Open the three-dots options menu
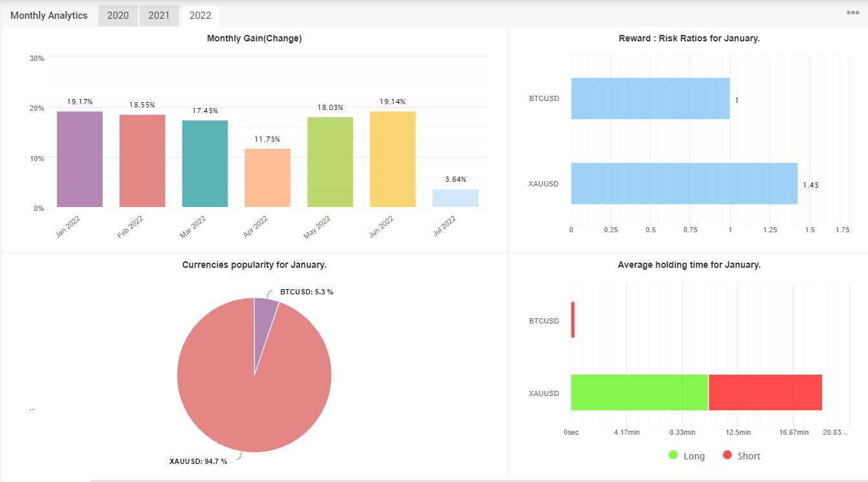 (852, 13)
